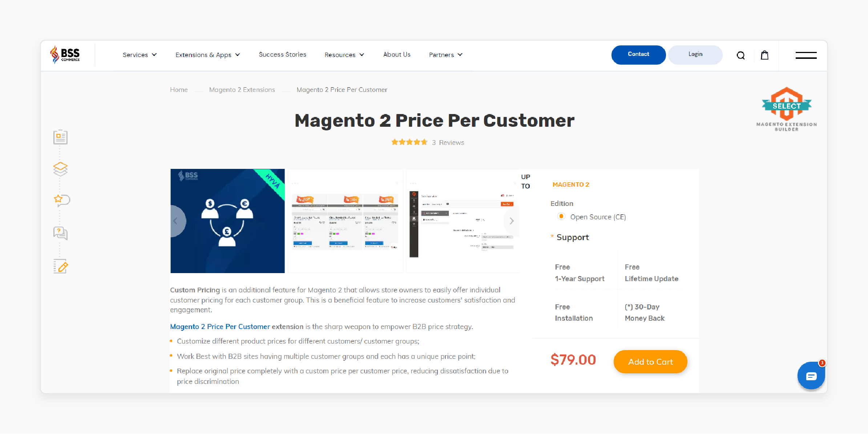Toggle the mobile menu hamburger button
868x434 pixels.
tap(806, 55)
